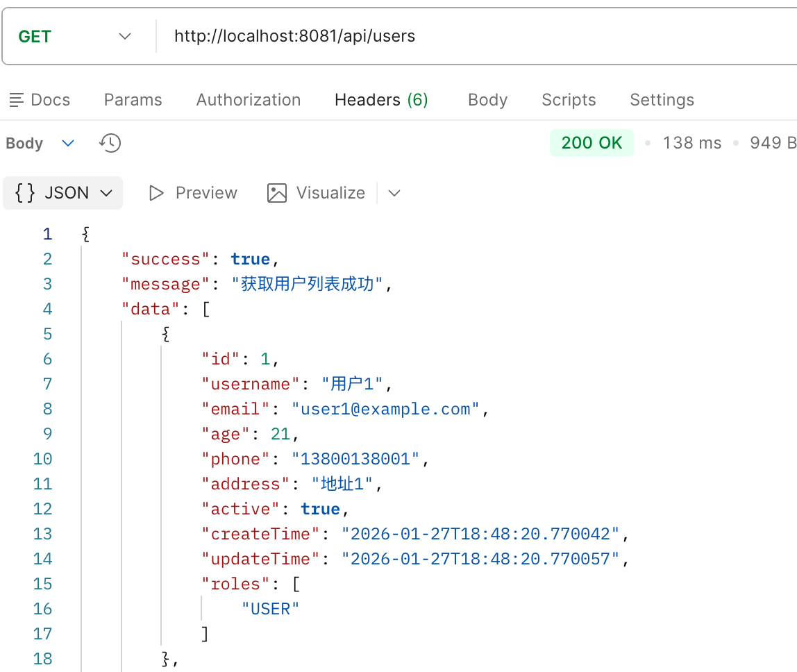The image size is (797, 672).
Task: Click the "phone" key on line 10
Action: [235, 459]
